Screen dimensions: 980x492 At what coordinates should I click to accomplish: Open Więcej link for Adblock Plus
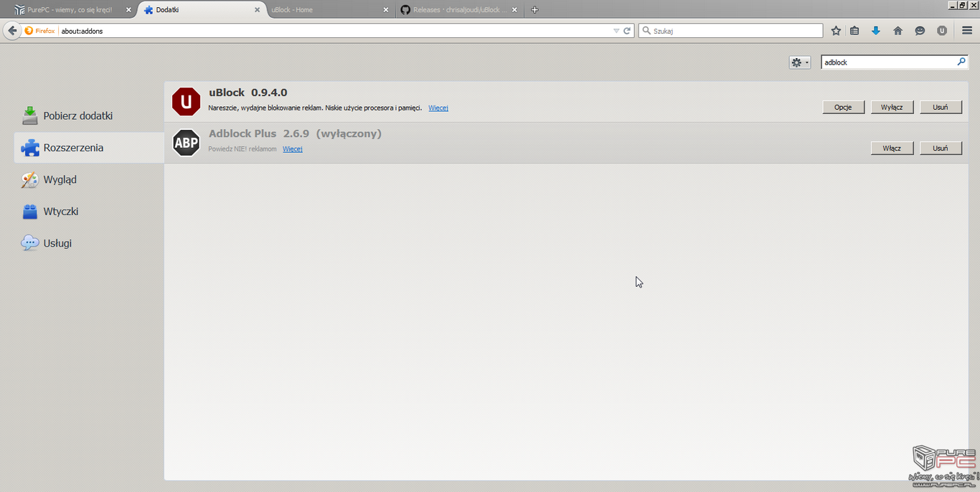tap(293, 148)
